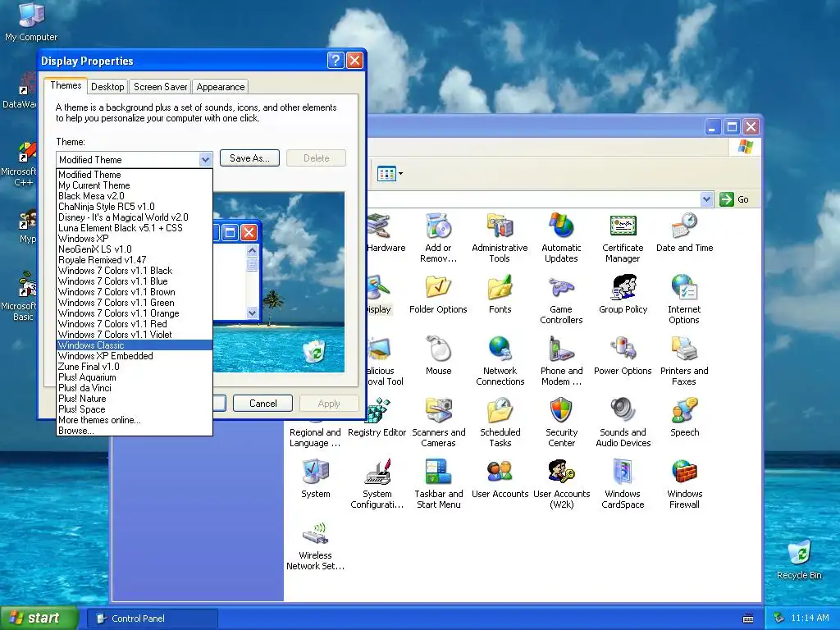Switch to the Appearance tab

point(220,87)
